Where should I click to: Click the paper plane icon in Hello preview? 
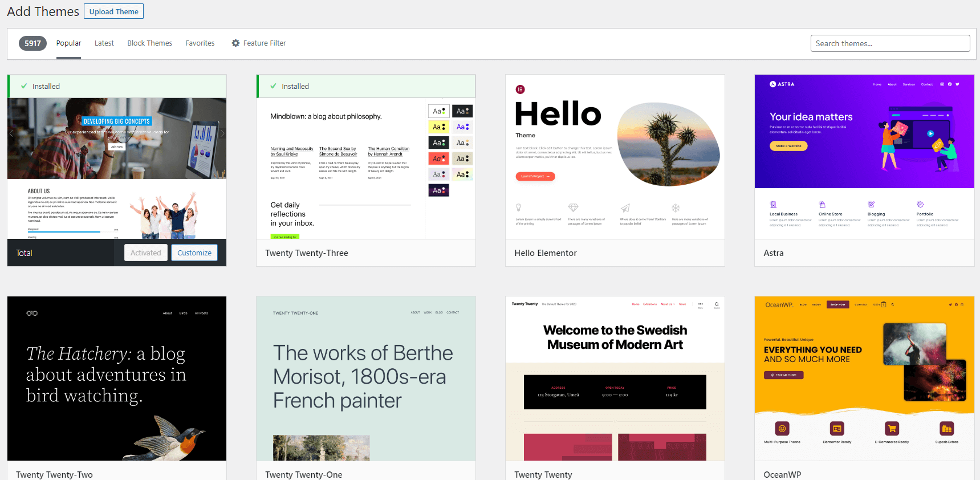tap(625, 208)
